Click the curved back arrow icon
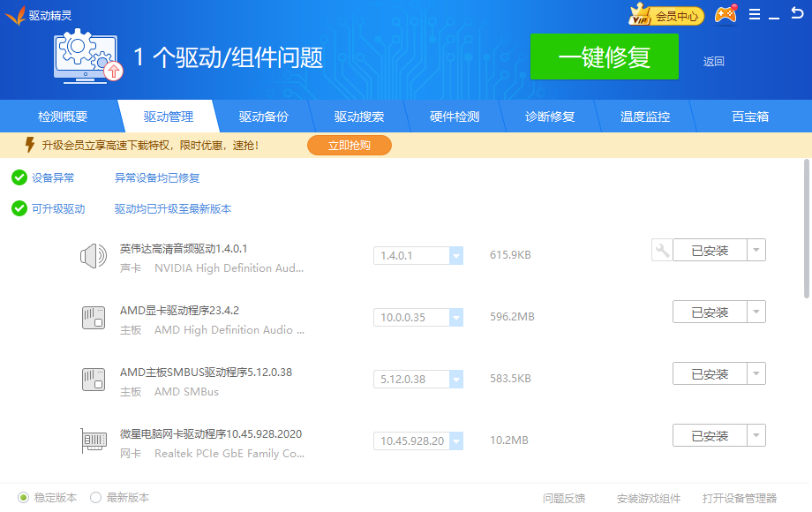This screenshot has height=512, width=812. (797, 12)
